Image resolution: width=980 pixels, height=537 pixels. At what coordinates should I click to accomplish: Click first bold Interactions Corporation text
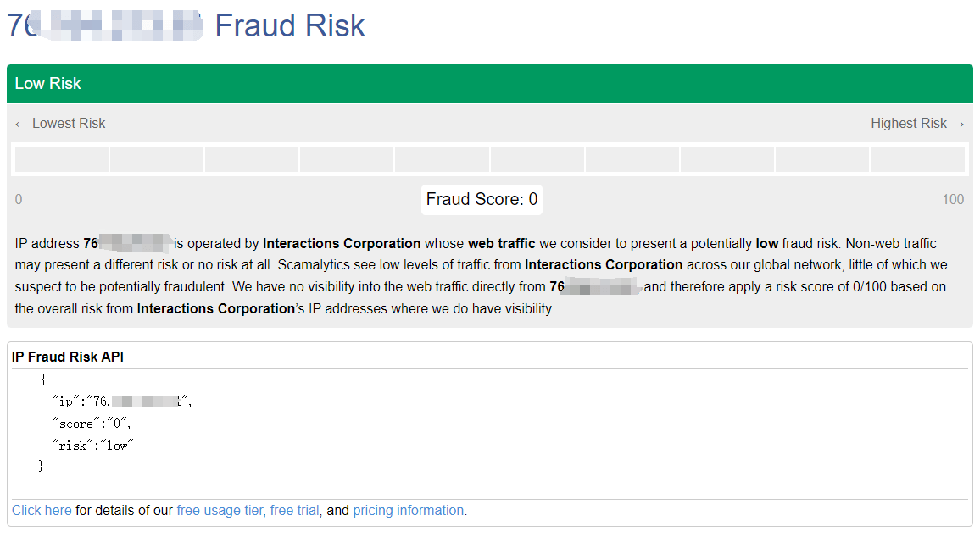[342, 244]
